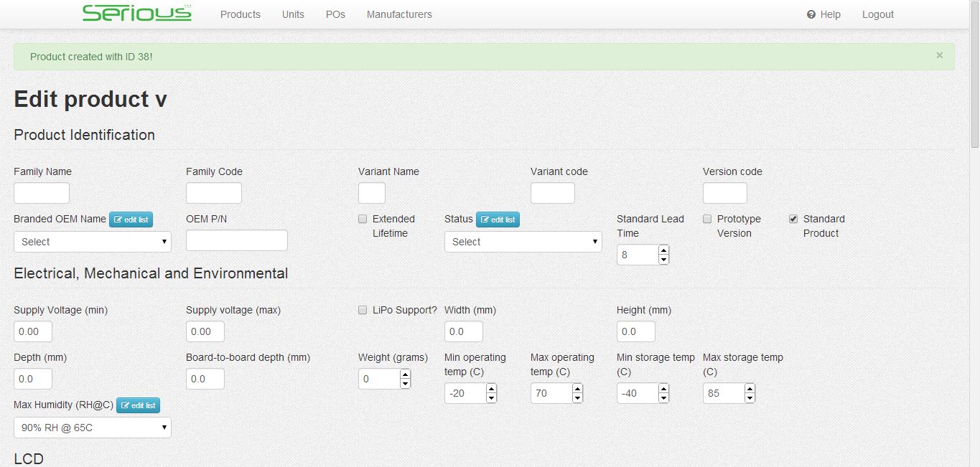Click the Family Name input field
The image size is (980, 467).
42,193
